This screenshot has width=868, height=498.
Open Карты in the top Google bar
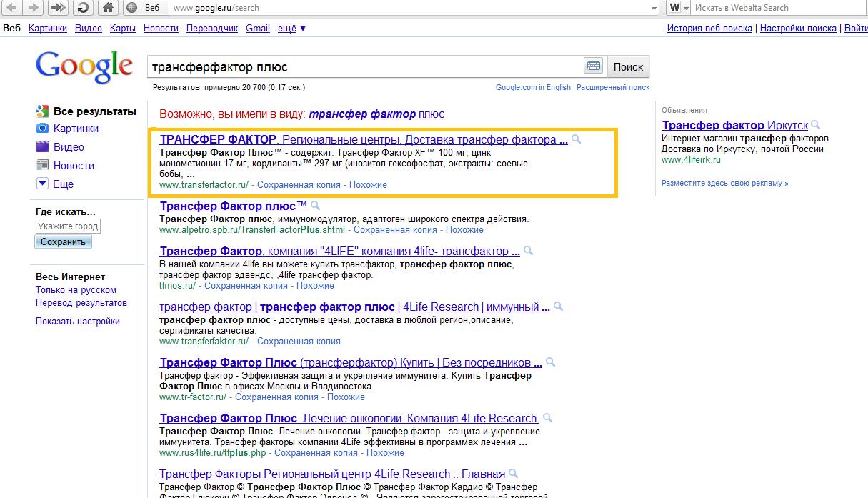tap(123, 29)
